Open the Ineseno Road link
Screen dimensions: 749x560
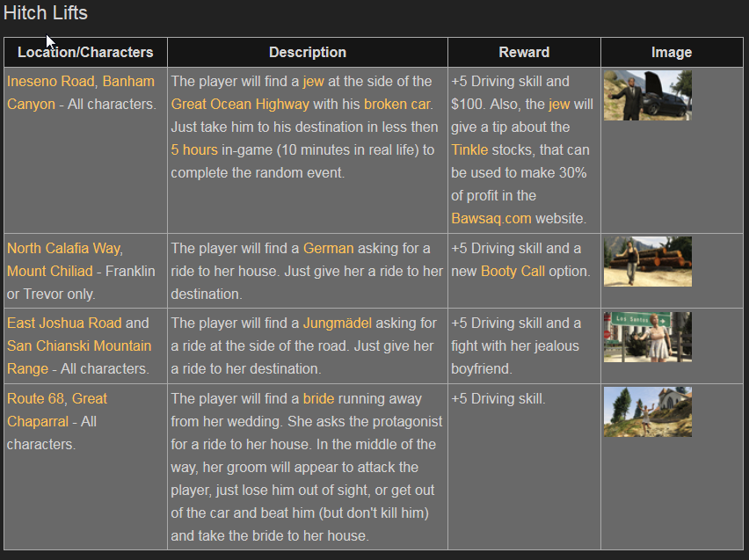[51, 81]
